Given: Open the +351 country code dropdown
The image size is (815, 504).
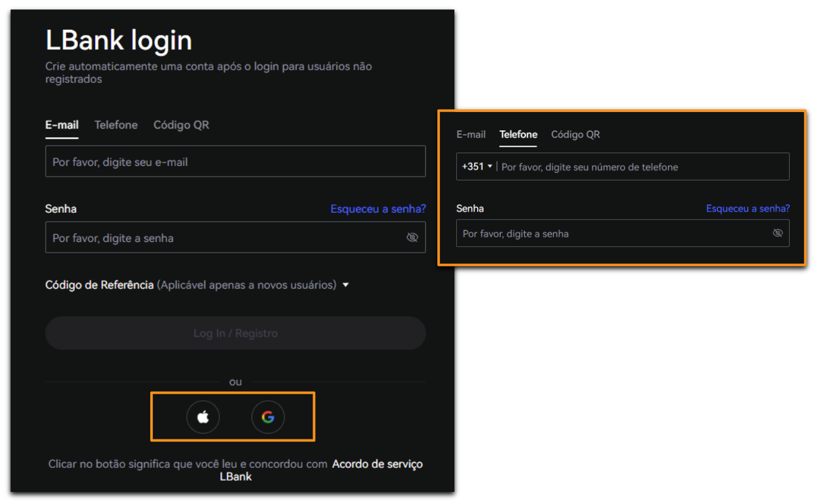Looking at the screenshot, I should point(477,167).
